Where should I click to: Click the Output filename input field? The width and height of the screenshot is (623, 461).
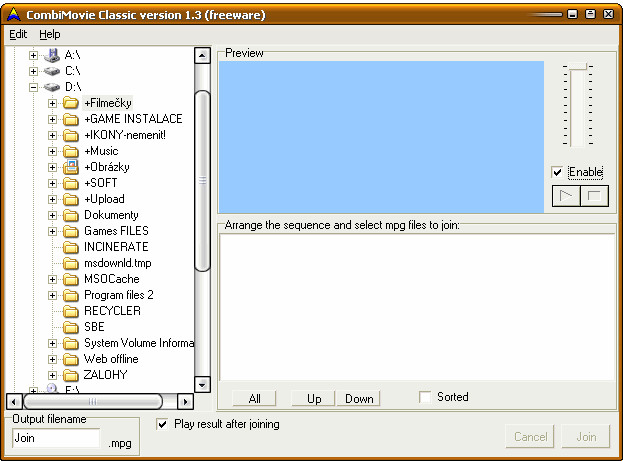point(56,438)
